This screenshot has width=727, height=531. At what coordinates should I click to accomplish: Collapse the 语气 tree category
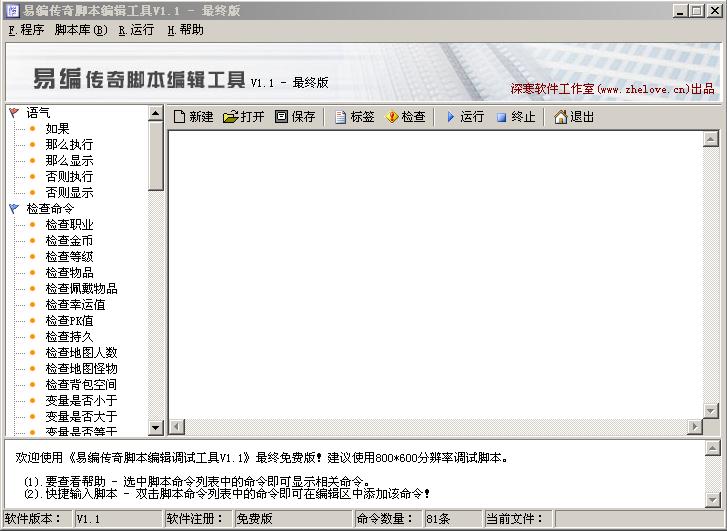tap(13, 113)
